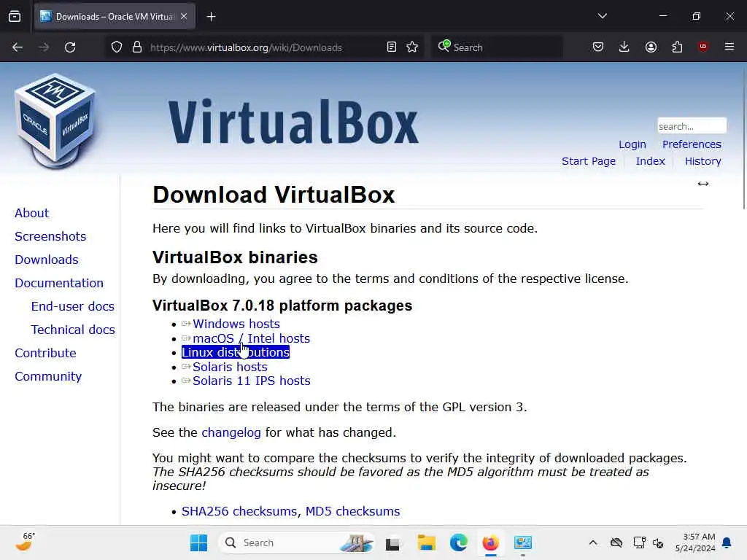Open the Firefox hamburger menu
The width and height of the screenshot is (747, 560).
[729, 47]
